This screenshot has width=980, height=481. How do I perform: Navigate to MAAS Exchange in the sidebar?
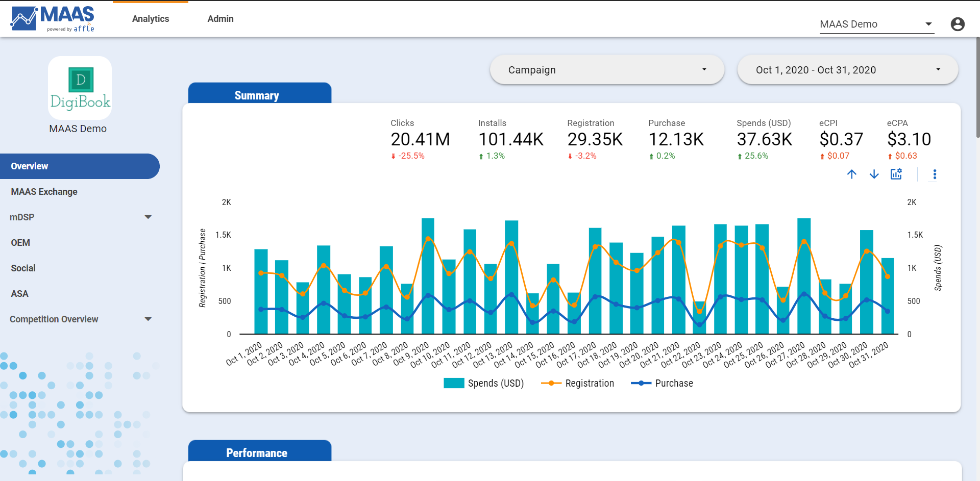point(44,191)
